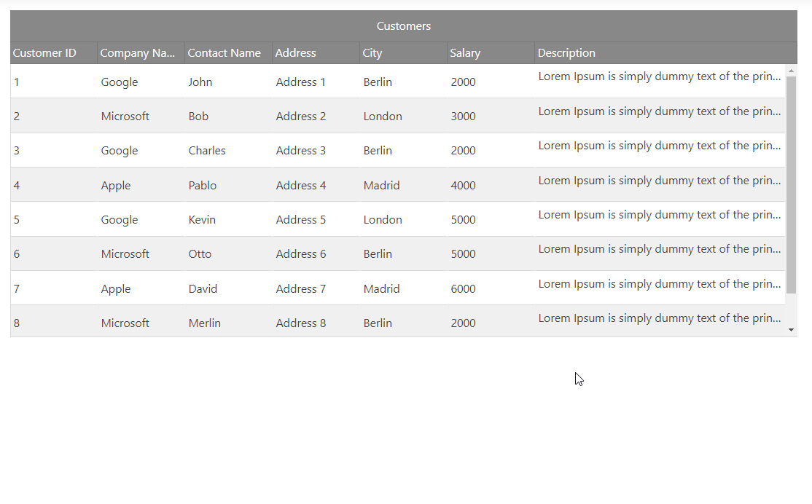Select the Merlin contact name cell

204,323
